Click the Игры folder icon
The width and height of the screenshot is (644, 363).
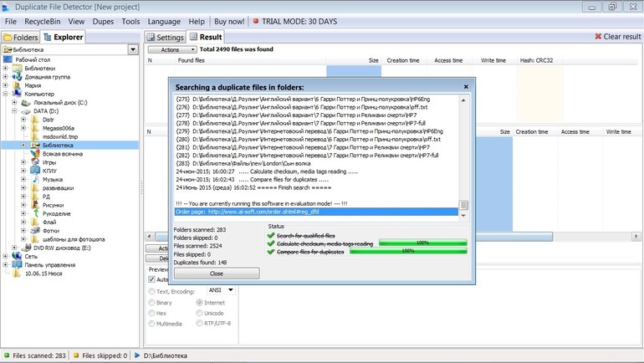(35, 162)
